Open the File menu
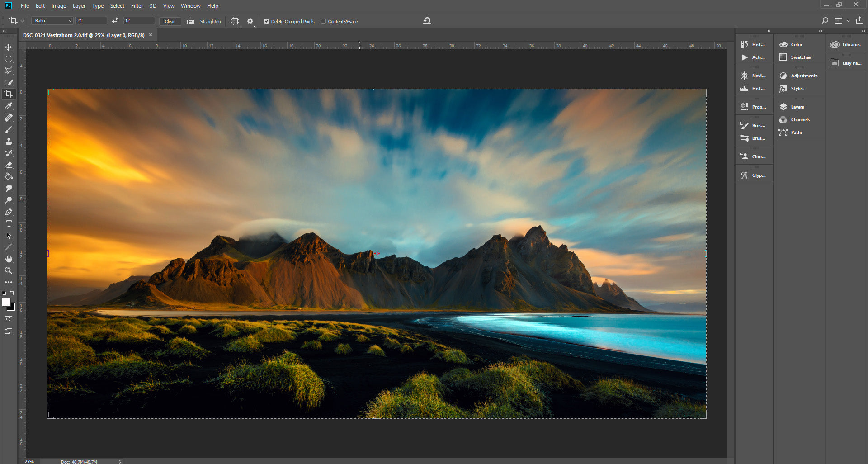Viewport: 868px width, 464px height. point(25,6)
